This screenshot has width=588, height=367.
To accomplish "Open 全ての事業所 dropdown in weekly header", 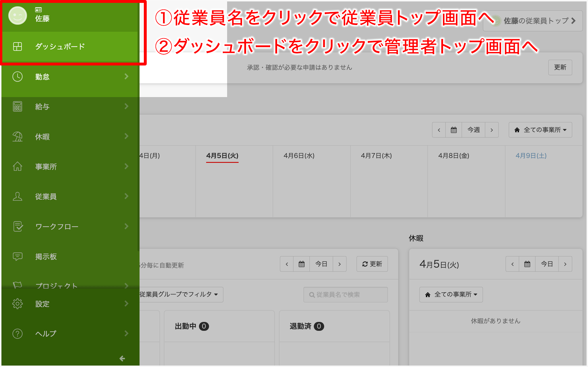I will click(x=540, y=130).
